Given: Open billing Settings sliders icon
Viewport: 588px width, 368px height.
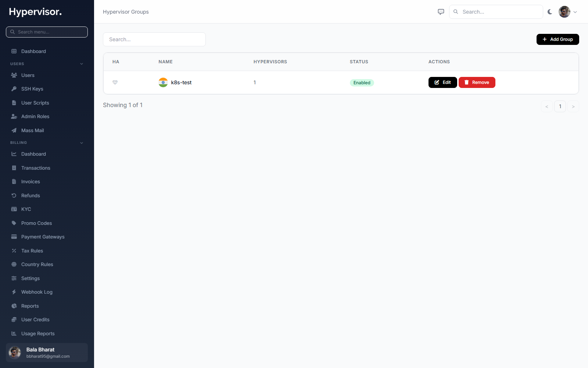Looking at the screenshot, I should point(14,278).
